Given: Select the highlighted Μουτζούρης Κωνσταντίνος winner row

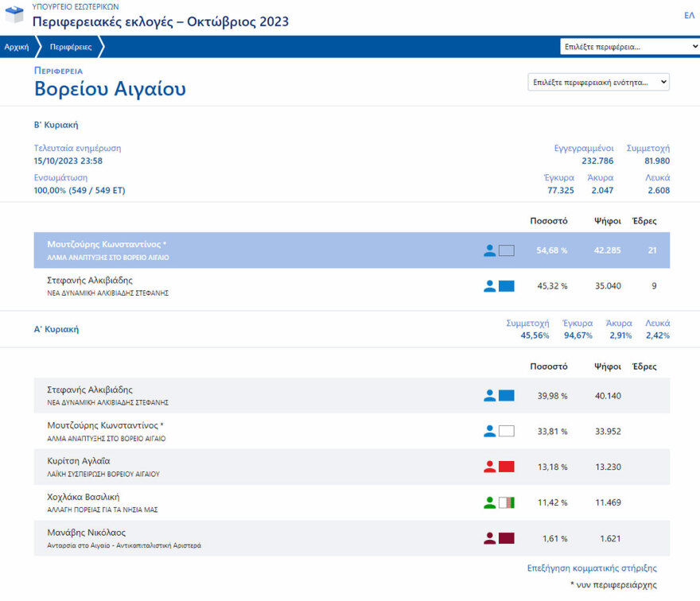Looking at the screenshot, I should click(255, 250).
